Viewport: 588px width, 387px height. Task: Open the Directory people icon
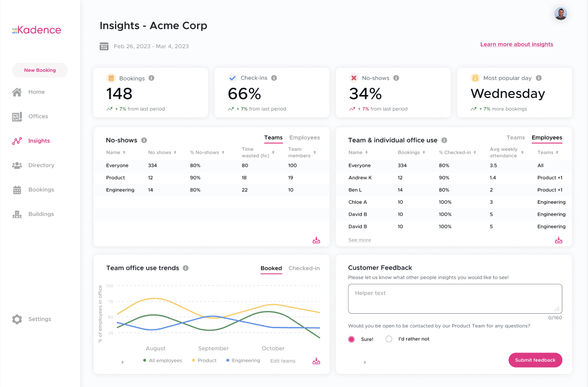[x=17, y=165]
